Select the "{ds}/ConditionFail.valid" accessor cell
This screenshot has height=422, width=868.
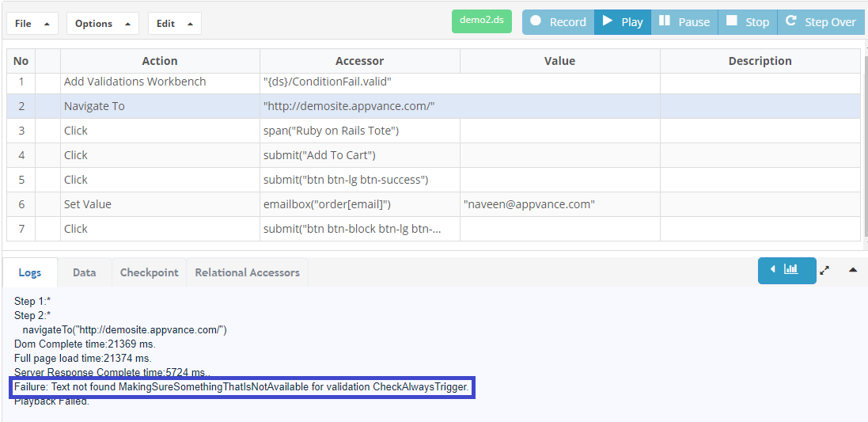click(360, 82)
